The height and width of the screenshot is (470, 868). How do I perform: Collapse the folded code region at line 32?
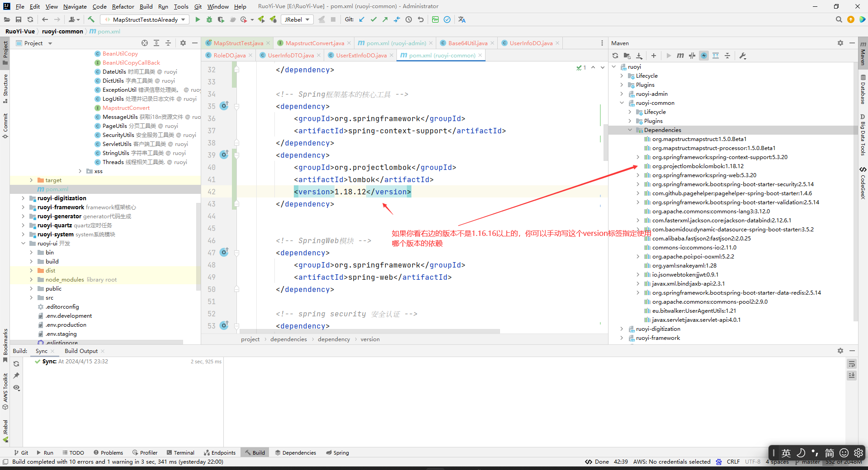tap(236, 70)
